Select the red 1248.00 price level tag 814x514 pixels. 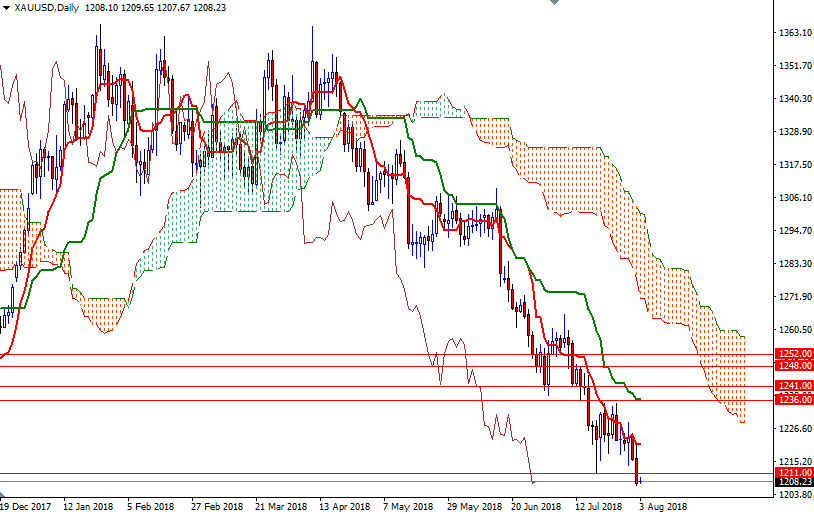(x=794, y=366)
